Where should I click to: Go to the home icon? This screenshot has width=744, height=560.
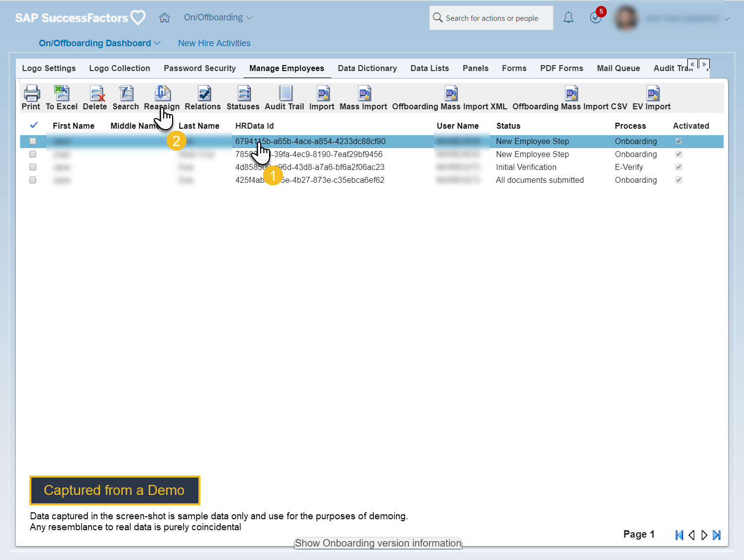click(165, 17)
